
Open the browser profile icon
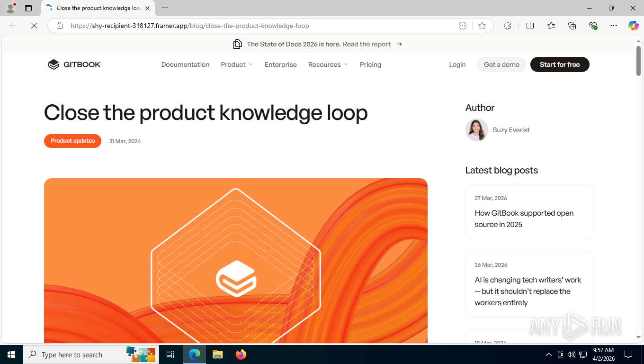(10, 8)
